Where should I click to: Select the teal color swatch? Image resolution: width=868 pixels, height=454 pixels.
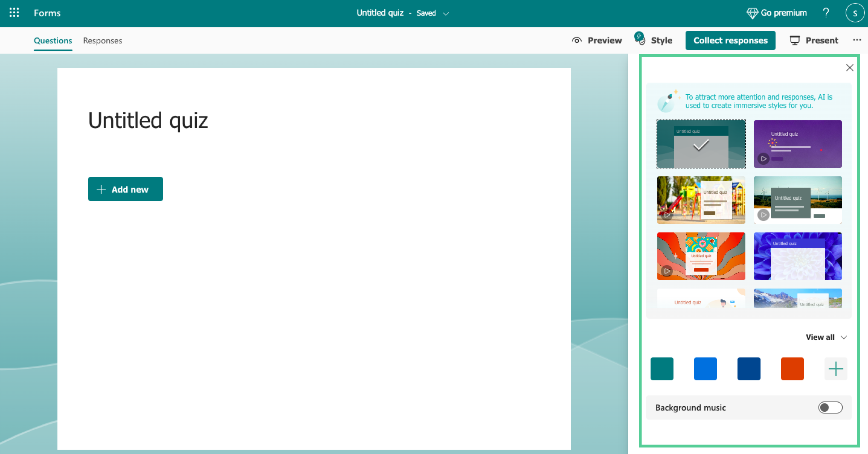[662, 368]
